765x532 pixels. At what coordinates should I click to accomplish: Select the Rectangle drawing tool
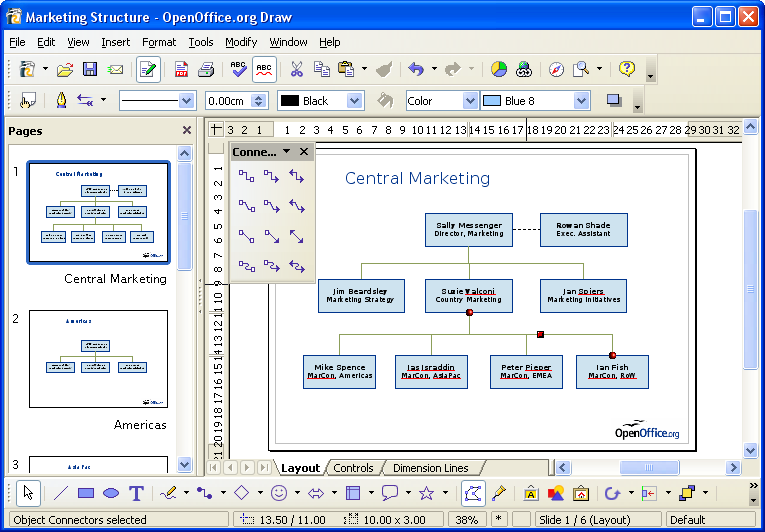(x=86, y=493)
